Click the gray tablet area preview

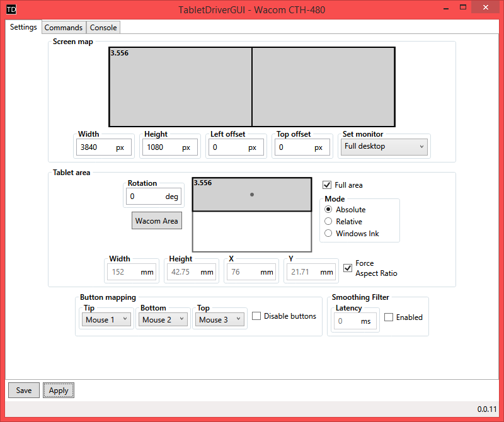tap(252, 195)
